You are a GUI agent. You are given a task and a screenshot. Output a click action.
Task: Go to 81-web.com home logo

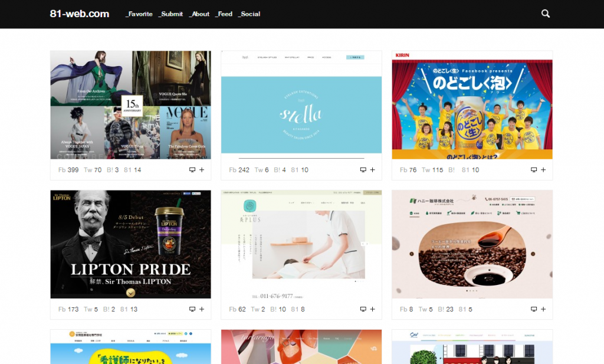(80, 14)
